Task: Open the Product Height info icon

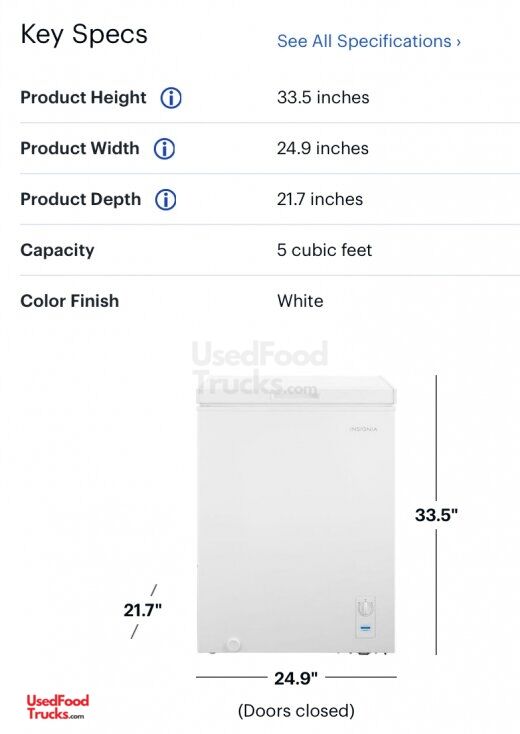Action: pyautogui.click(x=171, y=98)
